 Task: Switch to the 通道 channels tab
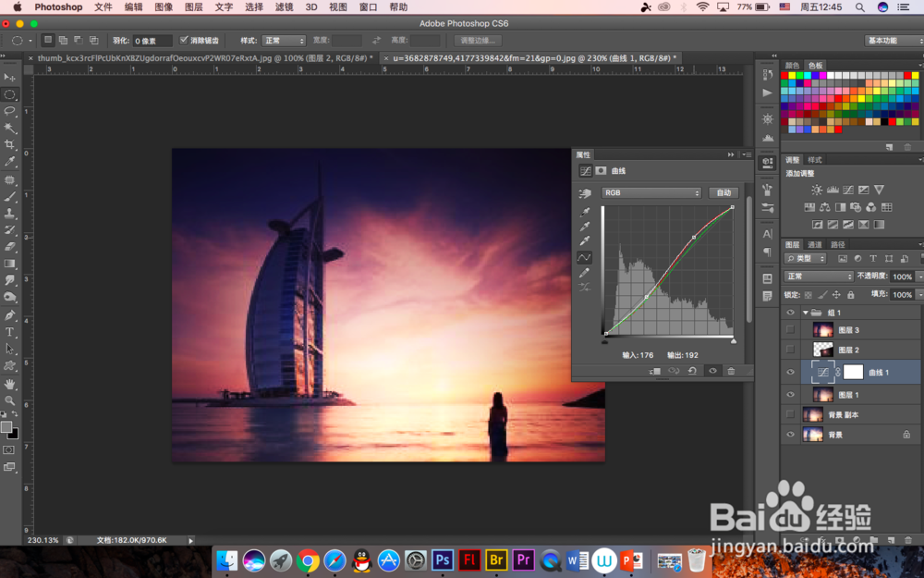pos(814,244)
